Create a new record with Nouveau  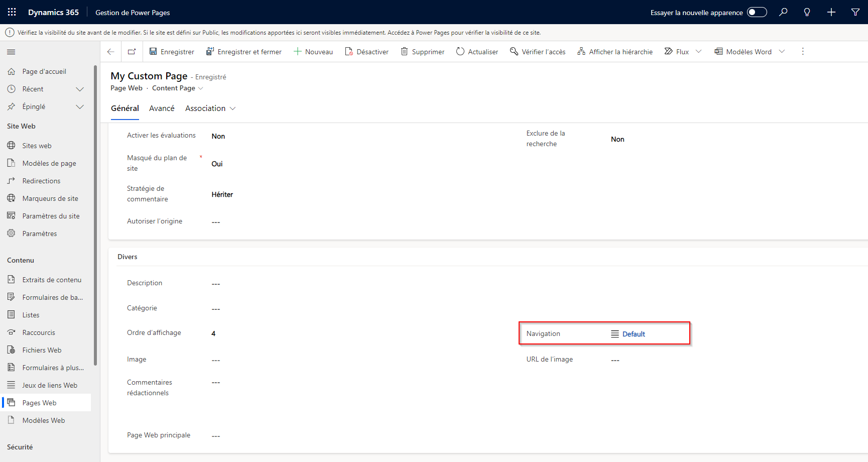(x=313, y=52)
